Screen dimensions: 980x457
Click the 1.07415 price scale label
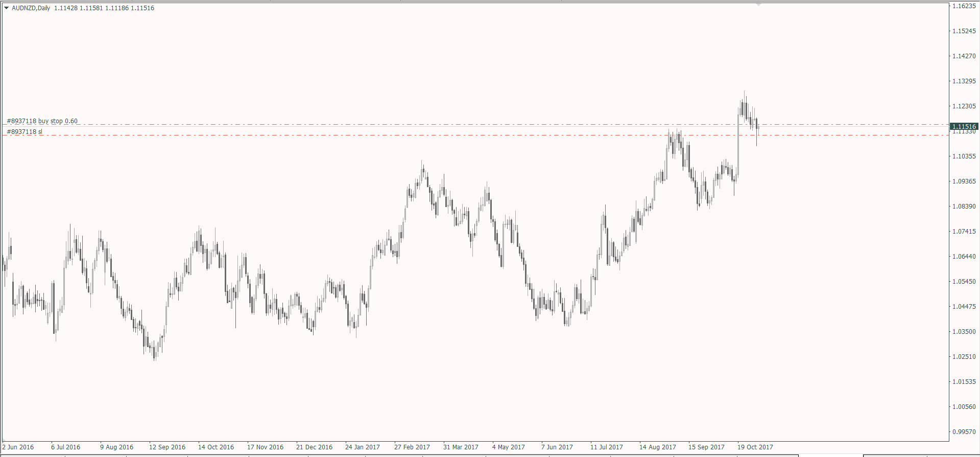click(x=964, y=232)
